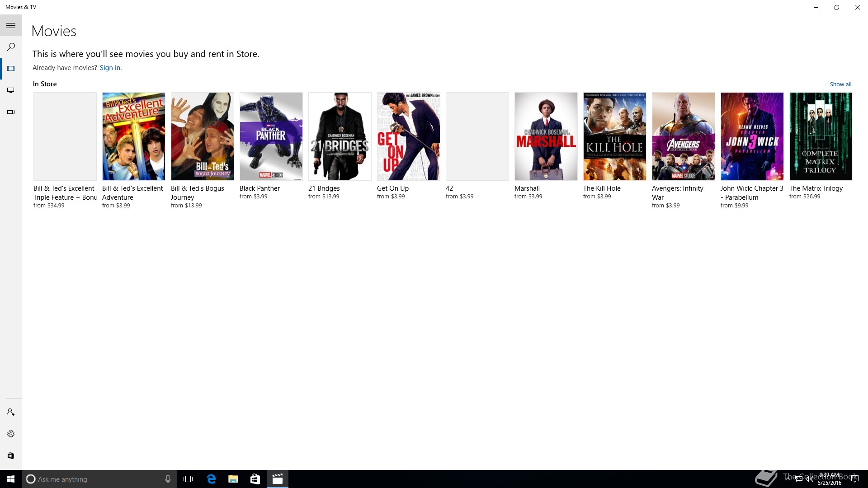Click Movies & TV taskbar icon
Viewport: 868px width, 488px height.
coord(278,479)
